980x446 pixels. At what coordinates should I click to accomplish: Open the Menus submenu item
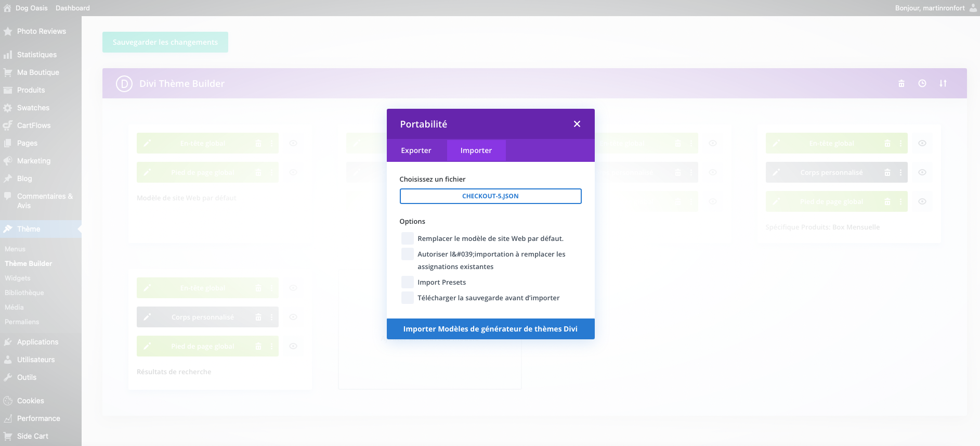15,249
